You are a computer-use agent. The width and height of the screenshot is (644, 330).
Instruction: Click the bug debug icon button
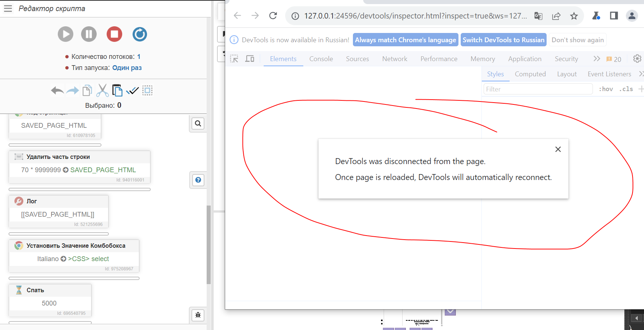pyautogui.click(x=198, y=315)
